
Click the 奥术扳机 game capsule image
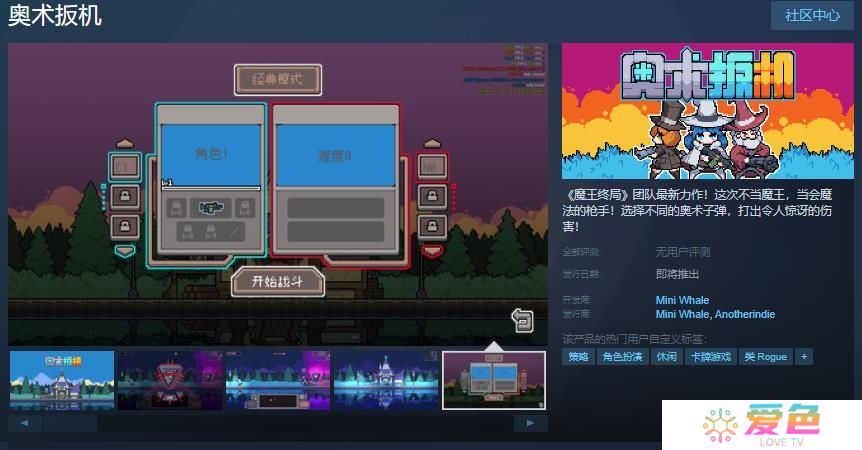[x=708, y=111]
